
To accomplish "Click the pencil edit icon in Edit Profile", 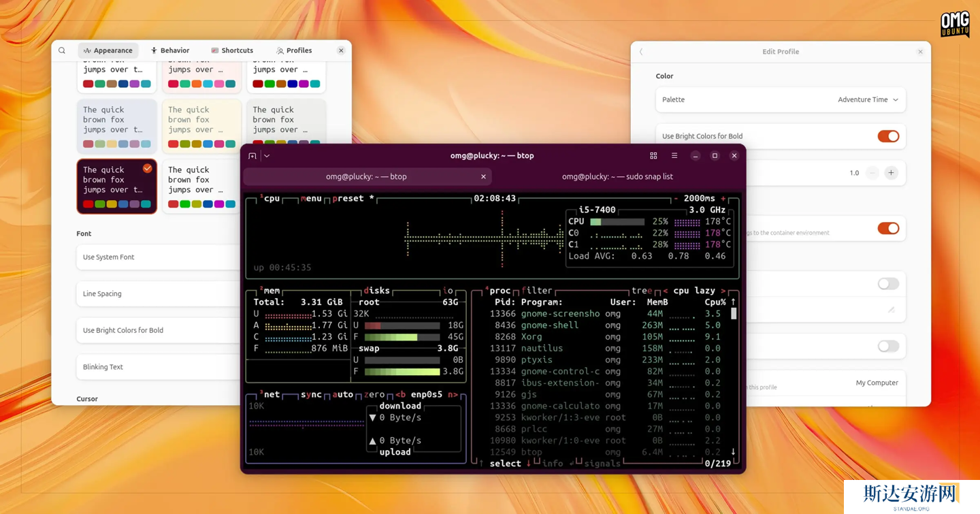I will [x=891, y=310].
